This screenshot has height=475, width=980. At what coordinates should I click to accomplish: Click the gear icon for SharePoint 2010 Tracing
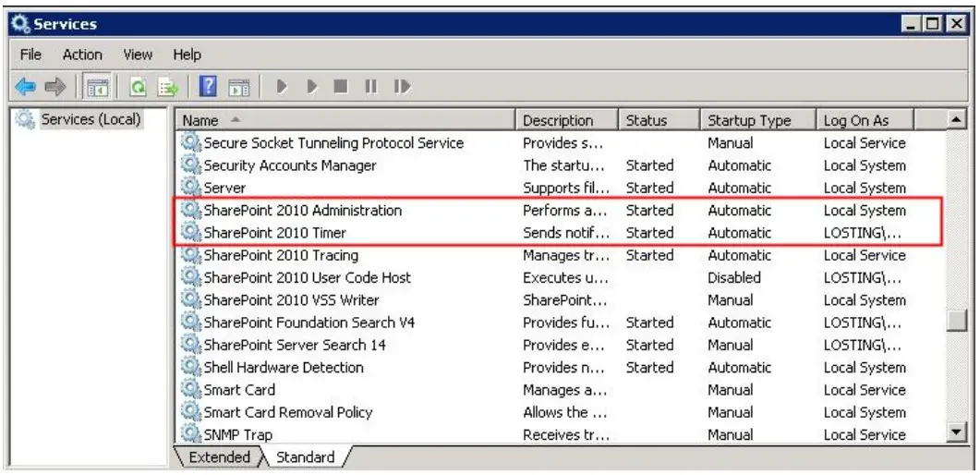tap(190, 255)
